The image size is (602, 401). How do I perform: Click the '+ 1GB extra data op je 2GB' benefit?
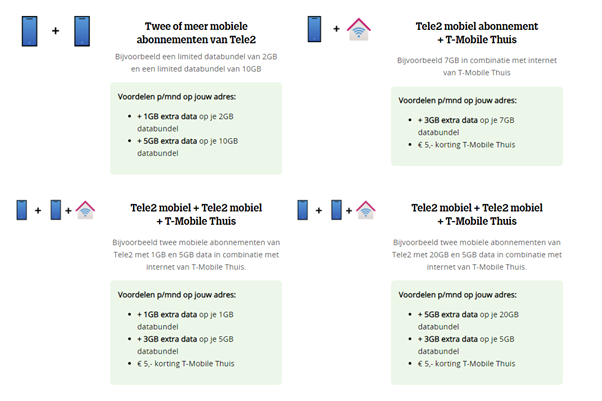(185, 122)
